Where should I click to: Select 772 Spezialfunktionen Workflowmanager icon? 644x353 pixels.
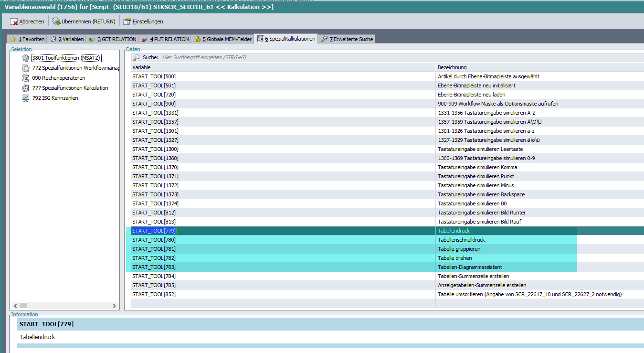26,68
